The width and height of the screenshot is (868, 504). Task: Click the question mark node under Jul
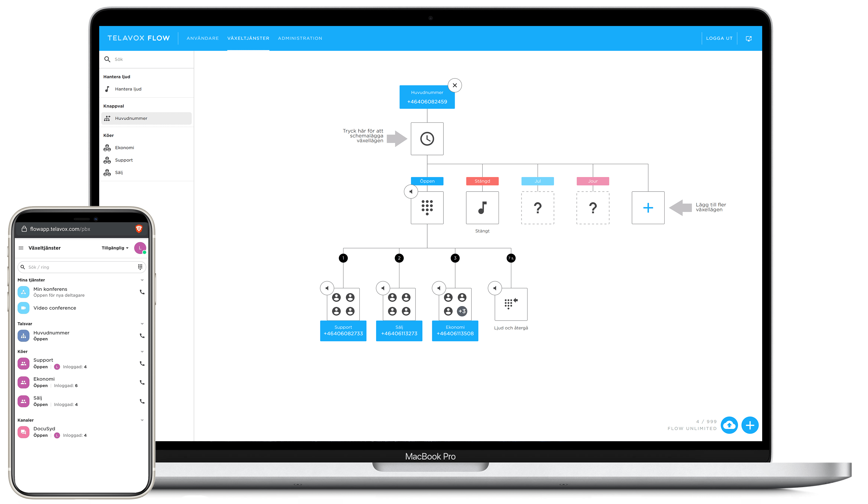coord(538,207)
